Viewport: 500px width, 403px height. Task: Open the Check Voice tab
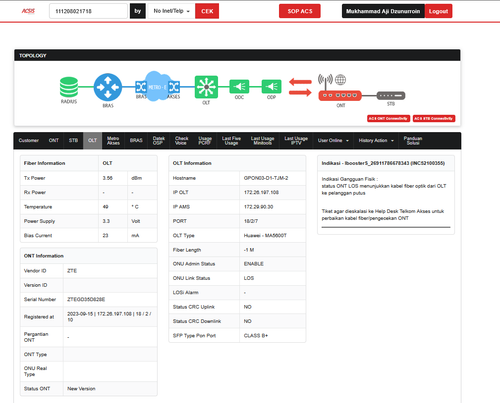(x=182, y=141)
